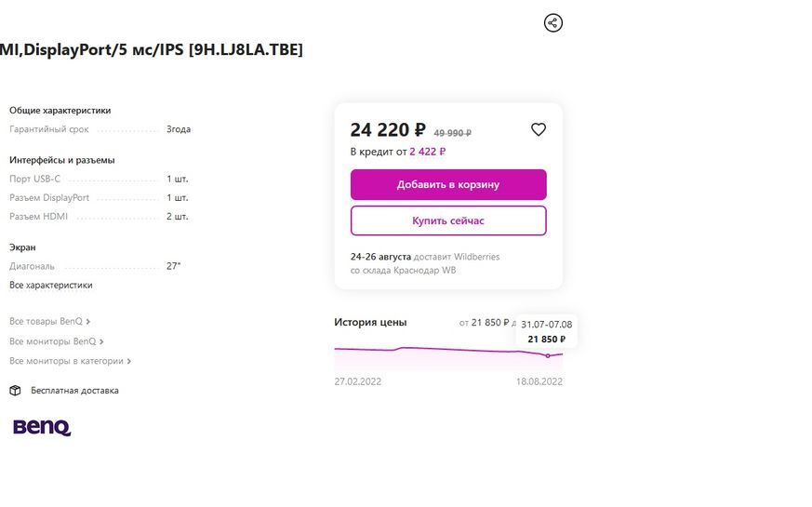Click the share icon above the title
812x507 pixels.
(x=553, y=23)
